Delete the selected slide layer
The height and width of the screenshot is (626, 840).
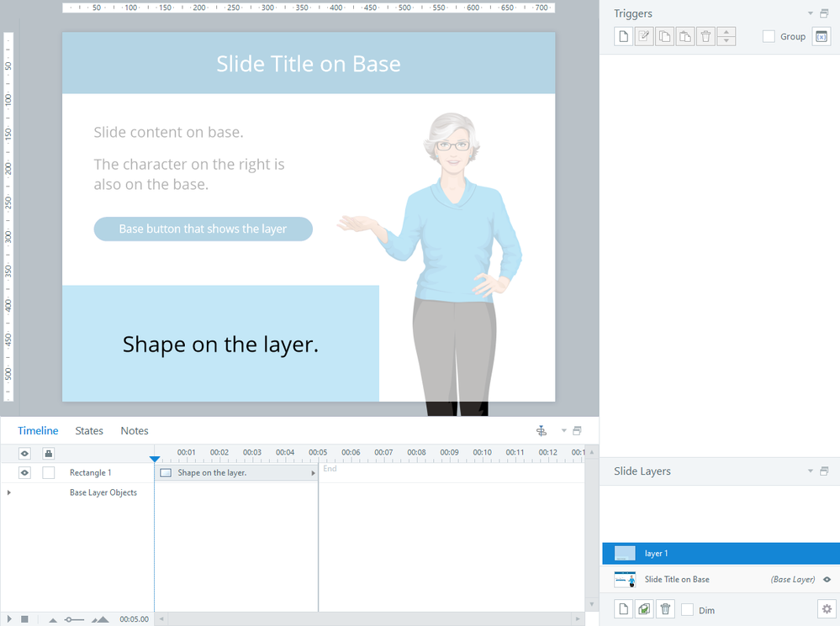pos(665,609)
